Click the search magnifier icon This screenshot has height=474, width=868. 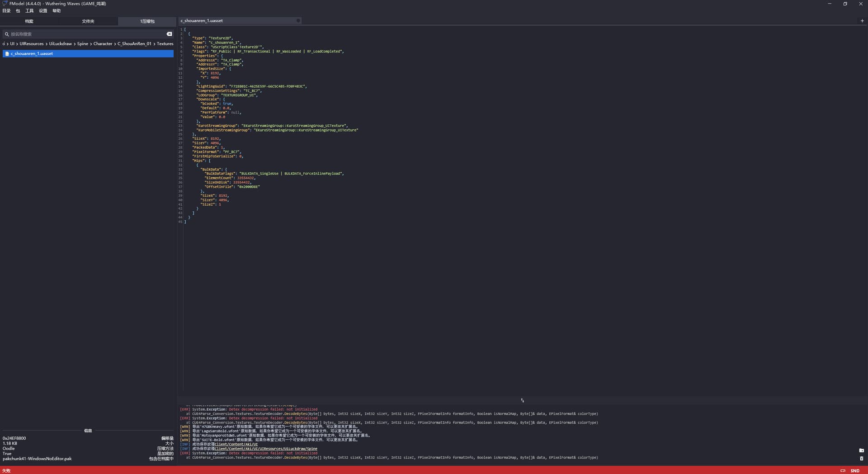pyautogui.click(x=7, y=34)
